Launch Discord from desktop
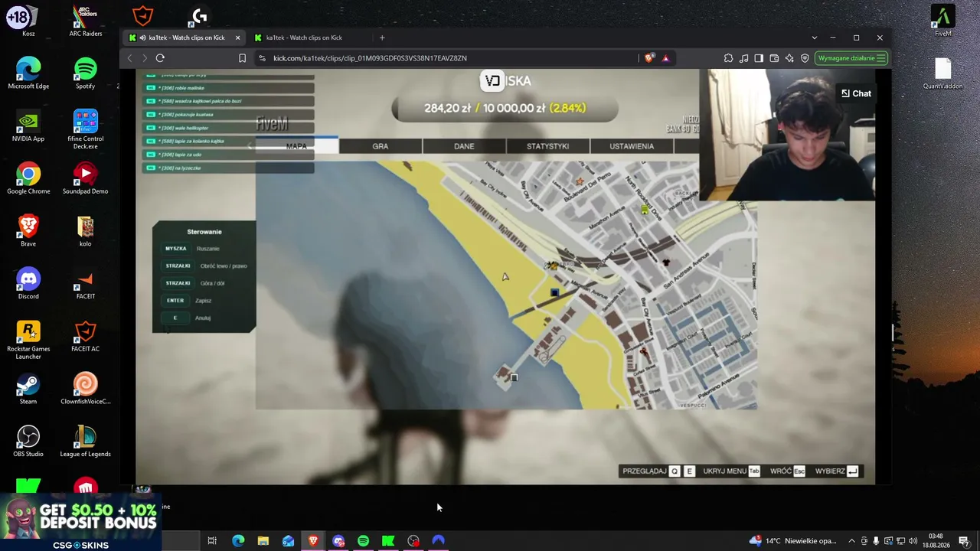 point(28,283)
